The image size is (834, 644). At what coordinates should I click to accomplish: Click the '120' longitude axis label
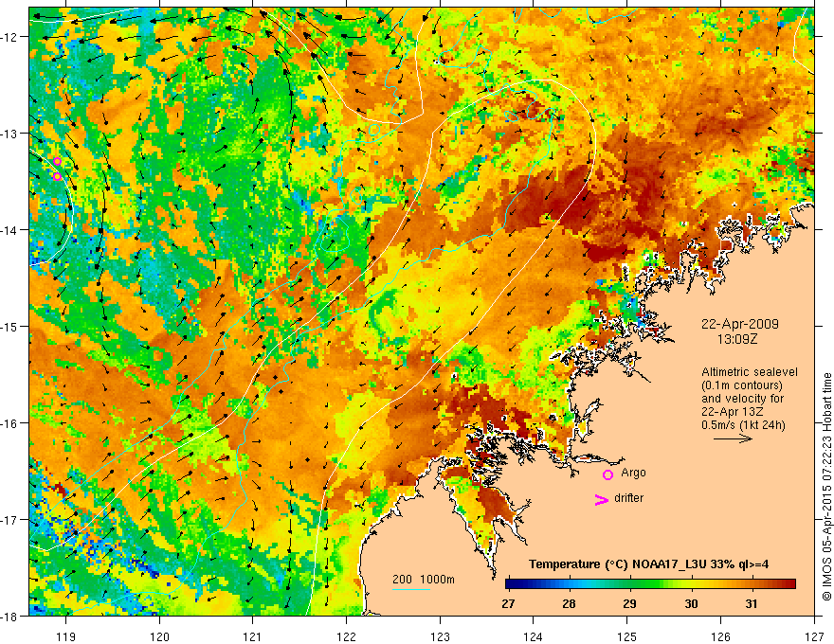click(159, 636)
